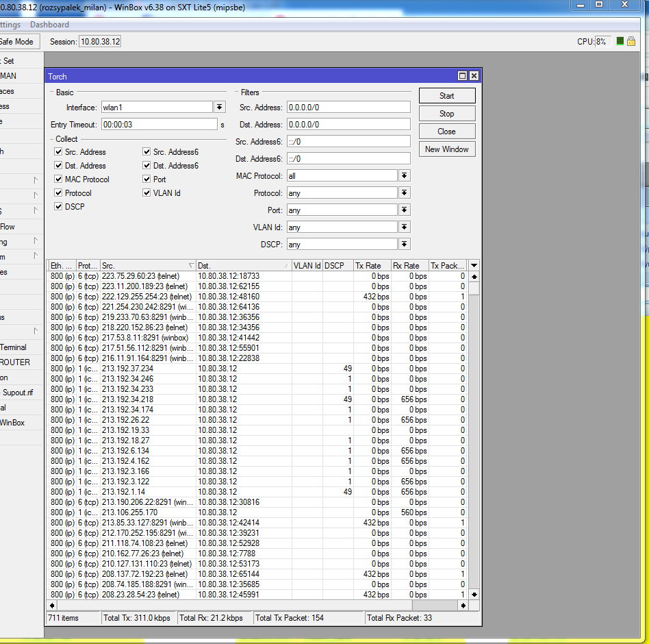Click the scroll up arrow of the table
The height and width of the screenshot is (644, 649).
coord(474,277)
